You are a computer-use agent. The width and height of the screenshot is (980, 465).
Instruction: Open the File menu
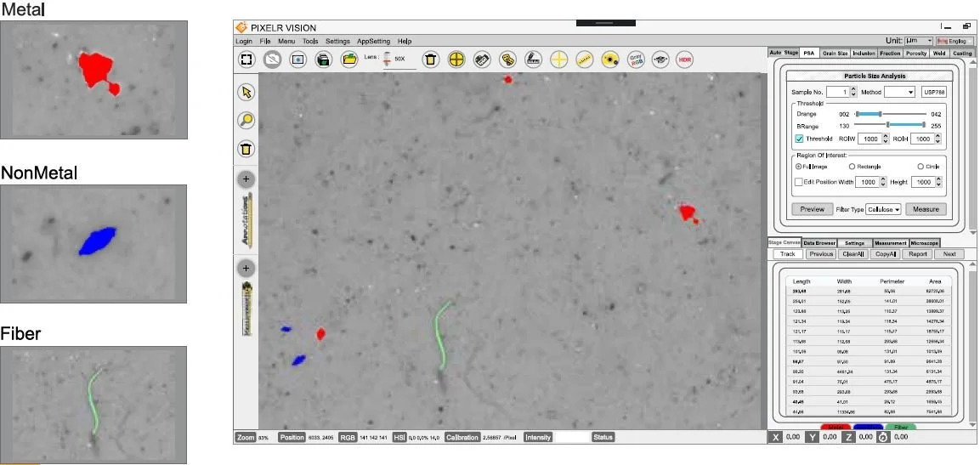(x=265, y=42)
